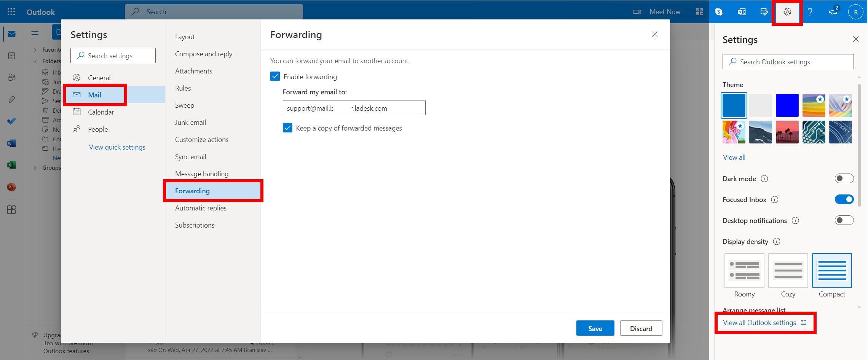This screenshot has width=868, height=360.
Task: Uncheck the Enable forwarding checkbox
Action: (x=275, y=76)
